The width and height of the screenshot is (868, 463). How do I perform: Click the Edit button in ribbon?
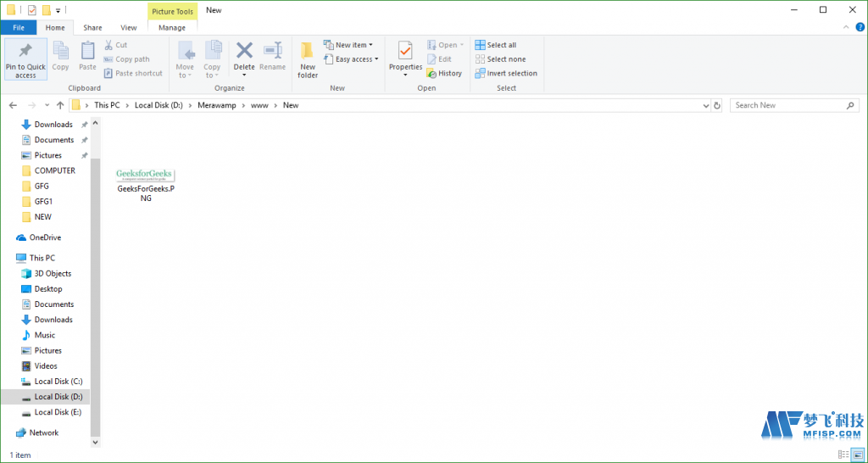point(440,59)
